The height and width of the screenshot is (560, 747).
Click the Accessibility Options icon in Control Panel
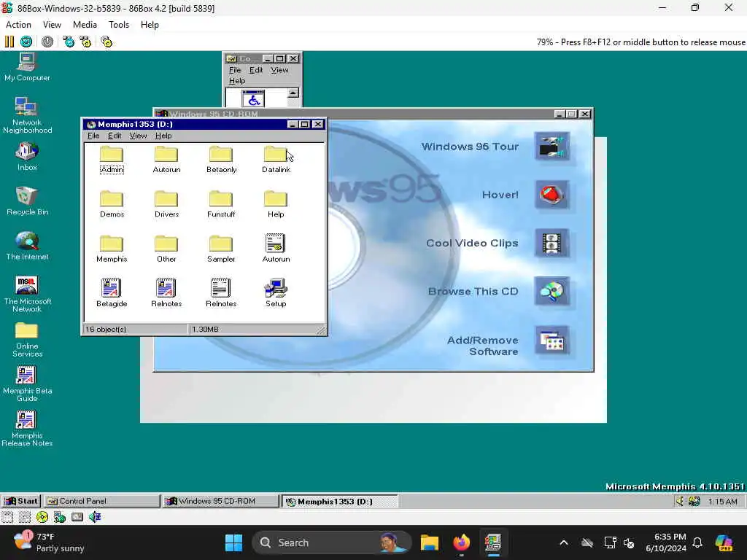pyautogui.click(x=253, y=98)
